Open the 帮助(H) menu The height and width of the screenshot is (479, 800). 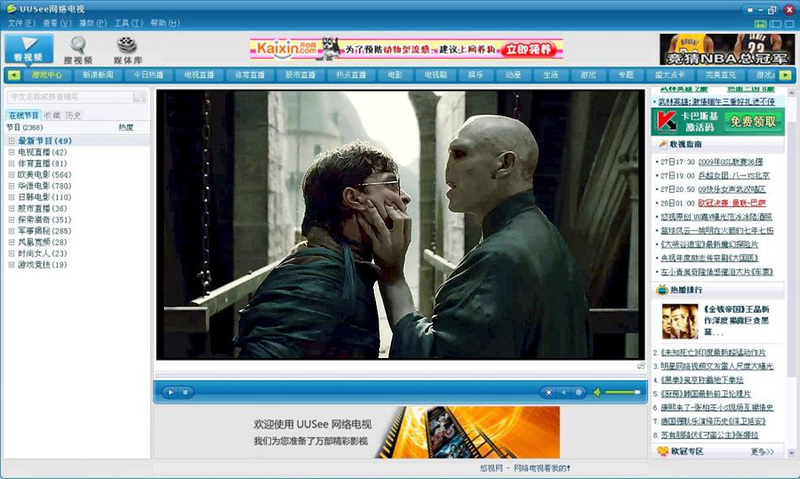tap(165, 23)
